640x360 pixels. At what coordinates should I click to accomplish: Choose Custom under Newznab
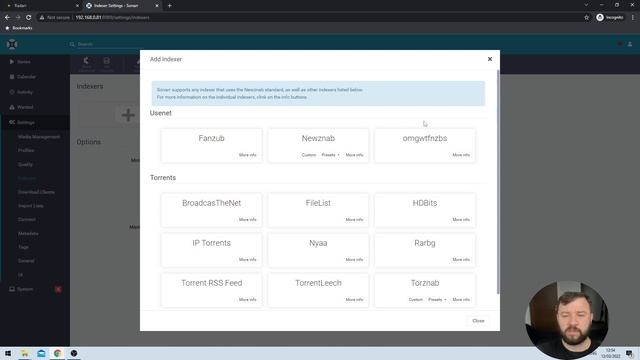point(309,155)
